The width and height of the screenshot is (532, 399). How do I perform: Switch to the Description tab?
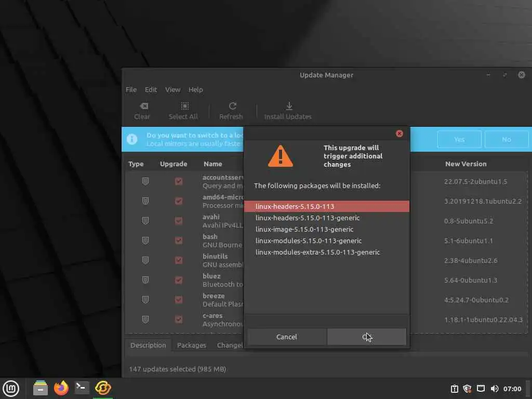[148, 345]
